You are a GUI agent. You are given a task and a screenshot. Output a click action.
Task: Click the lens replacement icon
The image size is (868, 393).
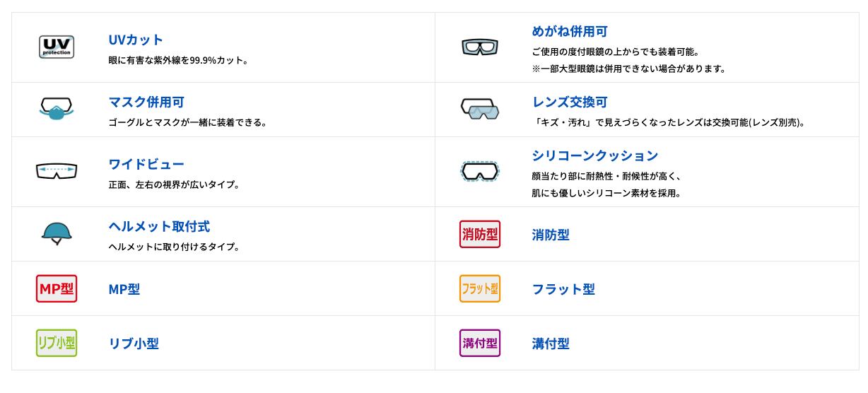pyautogui.click(x=480, y=109)
